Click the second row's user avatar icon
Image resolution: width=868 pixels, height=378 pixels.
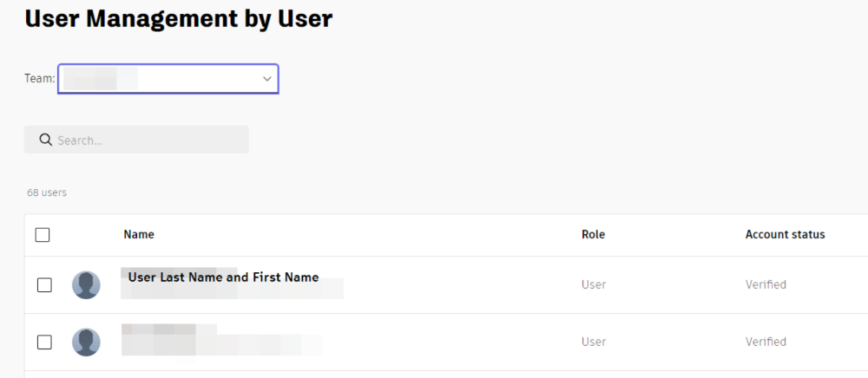coord(86,342)
